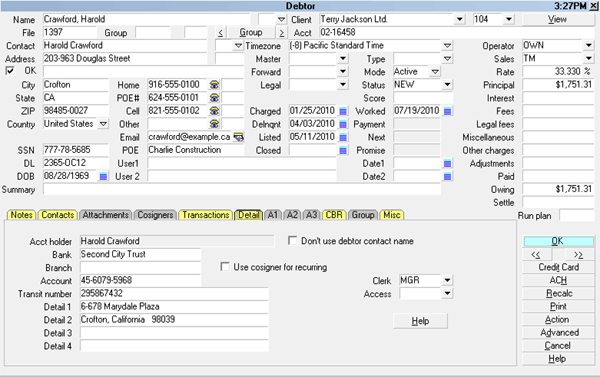
Task: Open calendar for Listed date
Action: pos(343,137)
